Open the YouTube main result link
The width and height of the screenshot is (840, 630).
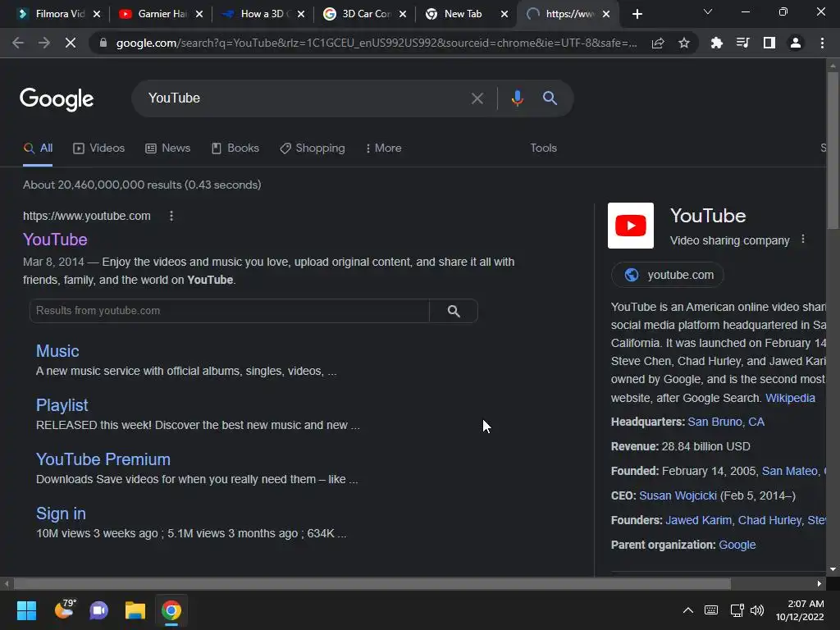click(55, 240)
